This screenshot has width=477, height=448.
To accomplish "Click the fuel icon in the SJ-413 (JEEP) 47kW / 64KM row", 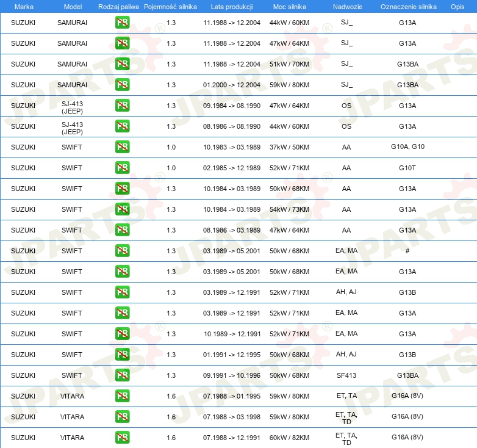I will (x=122, y=105).
